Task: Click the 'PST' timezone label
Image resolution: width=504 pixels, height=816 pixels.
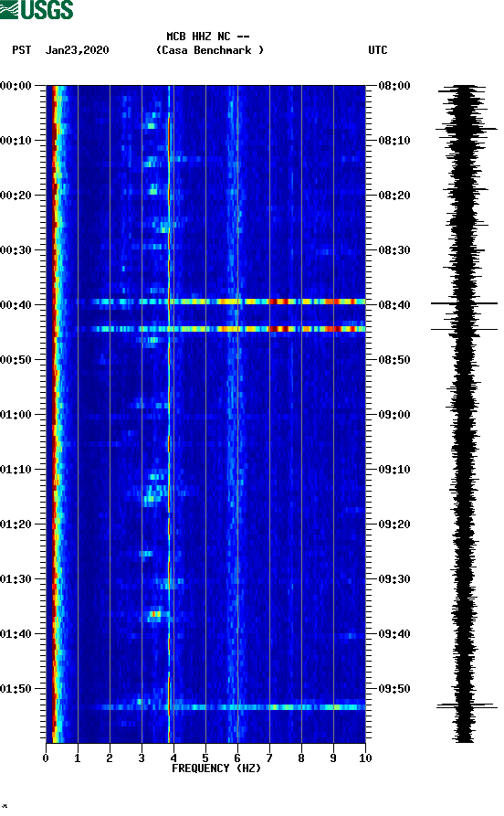Action: (x=21, y=50)
